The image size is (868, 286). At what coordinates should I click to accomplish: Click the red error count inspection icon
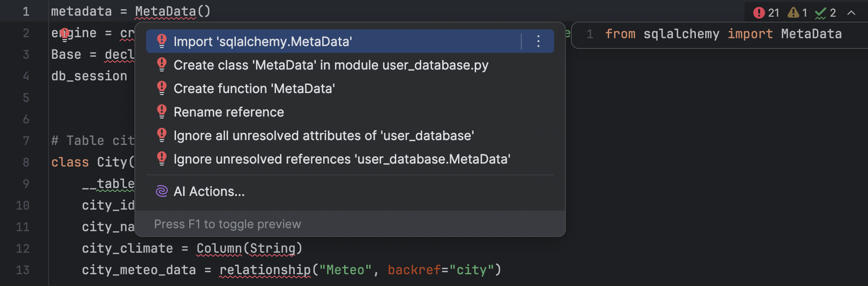[x=760, y=13]
